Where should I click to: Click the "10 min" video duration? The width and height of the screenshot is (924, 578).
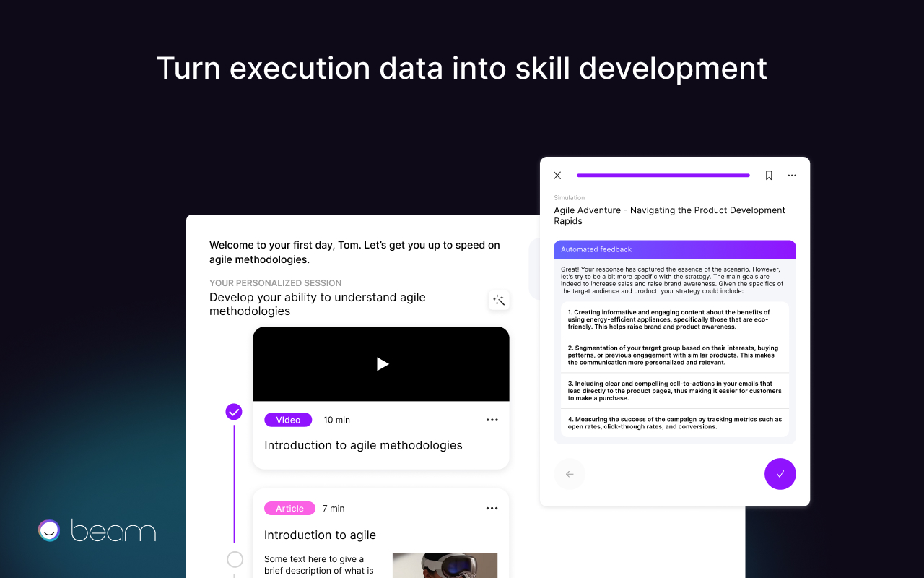tap(336, 420)
